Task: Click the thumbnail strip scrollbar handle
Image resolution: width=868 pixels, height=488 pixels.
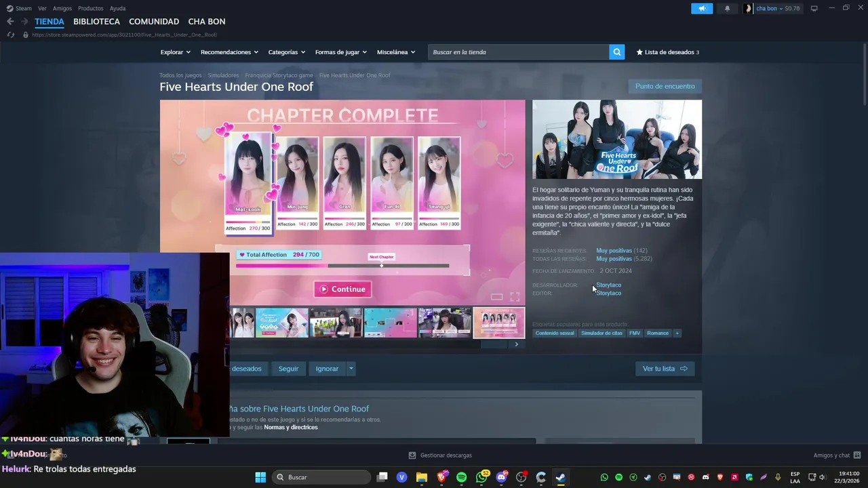Action: [494, 344]
